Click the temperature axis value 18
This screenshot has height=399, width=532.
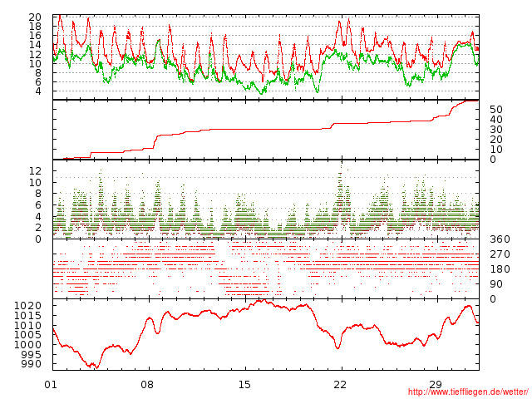[x=35, y=26]
